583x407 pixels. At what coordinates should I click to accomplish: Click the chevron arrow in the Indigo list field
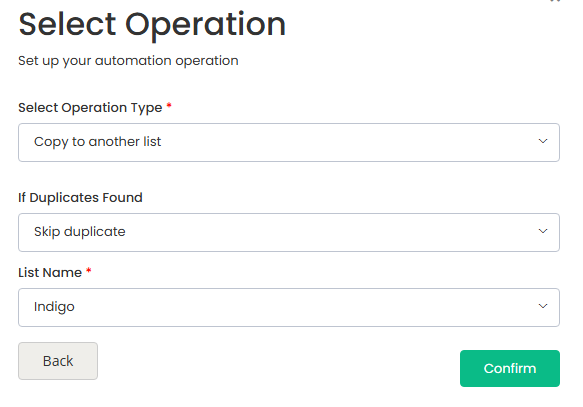click(542, 307)
